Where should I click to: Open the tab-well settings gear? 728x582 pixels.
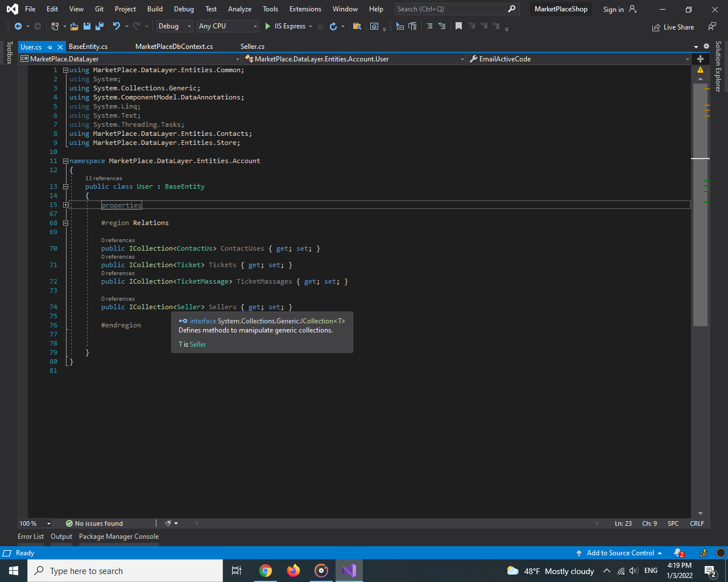click(x=706, y=47)
